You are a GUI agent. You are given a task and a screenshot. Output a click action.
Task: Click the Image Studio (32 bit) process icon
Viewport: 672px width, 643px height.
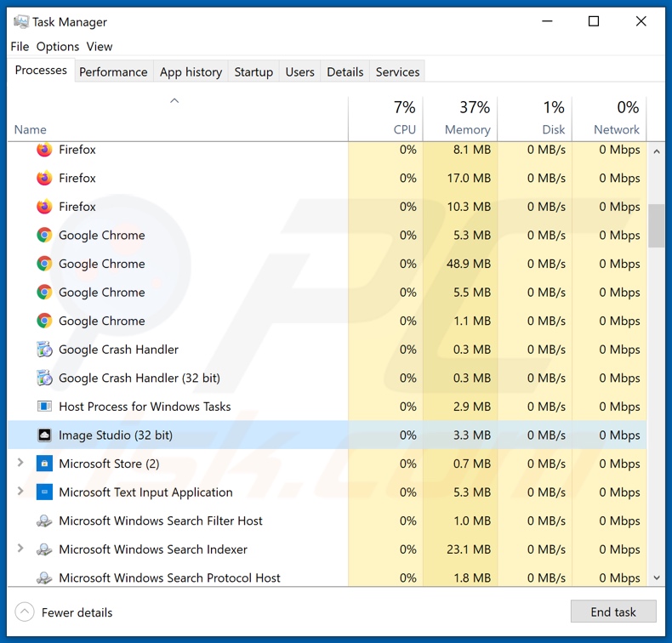click(x=44, y=435)
